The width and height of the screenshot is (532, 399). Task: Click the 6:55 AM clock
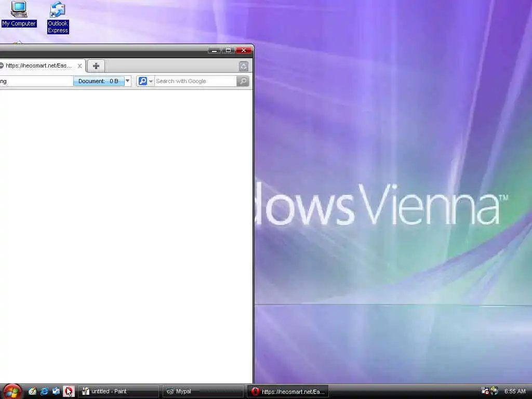[x=515, y=391]
